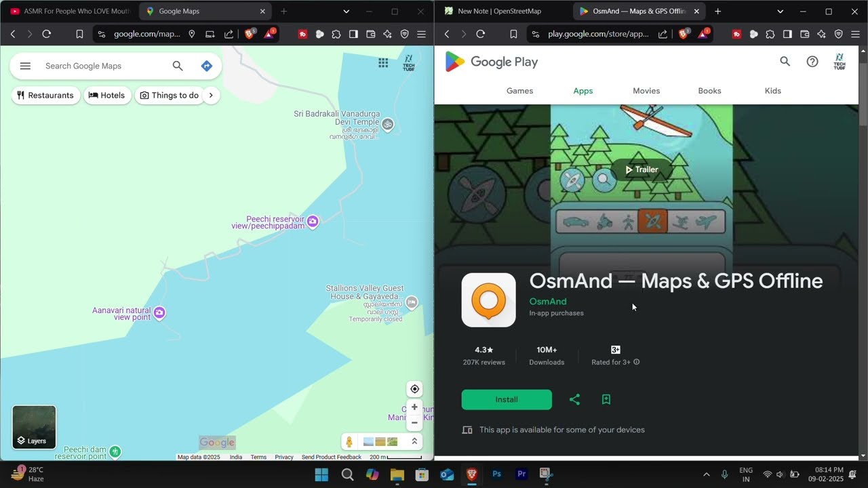Open File Explorer from the taskbar
This screenshot has height=488, width=868.
[x=397, y=474]
